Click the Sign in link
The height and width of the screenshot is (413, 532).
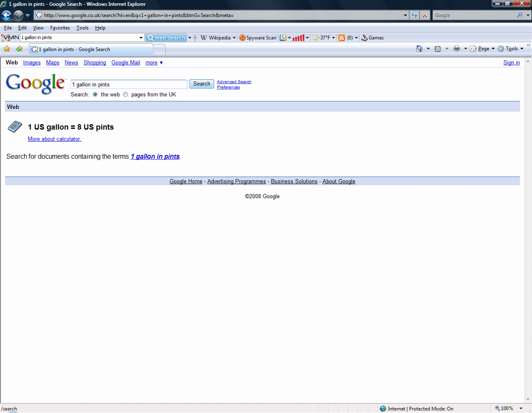(x=512, y=63)
